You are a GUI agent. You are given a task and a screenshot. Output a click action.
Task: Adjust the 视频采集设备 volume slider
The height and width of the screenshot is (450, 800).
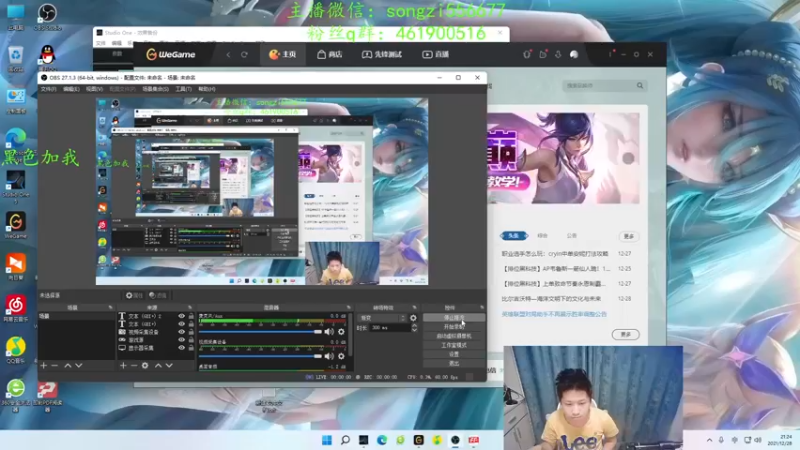[x=260, y=356]
